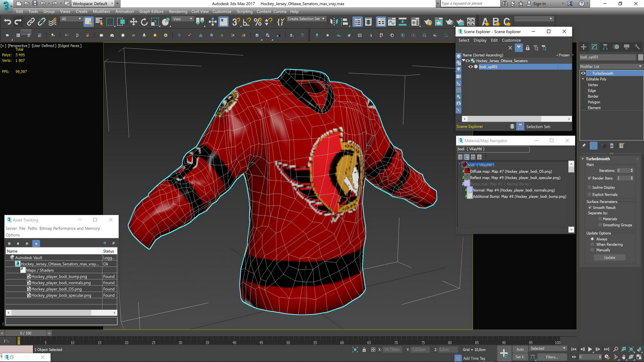
Task: Choose the Select and Rotate tool
Action: pos(144,22)
